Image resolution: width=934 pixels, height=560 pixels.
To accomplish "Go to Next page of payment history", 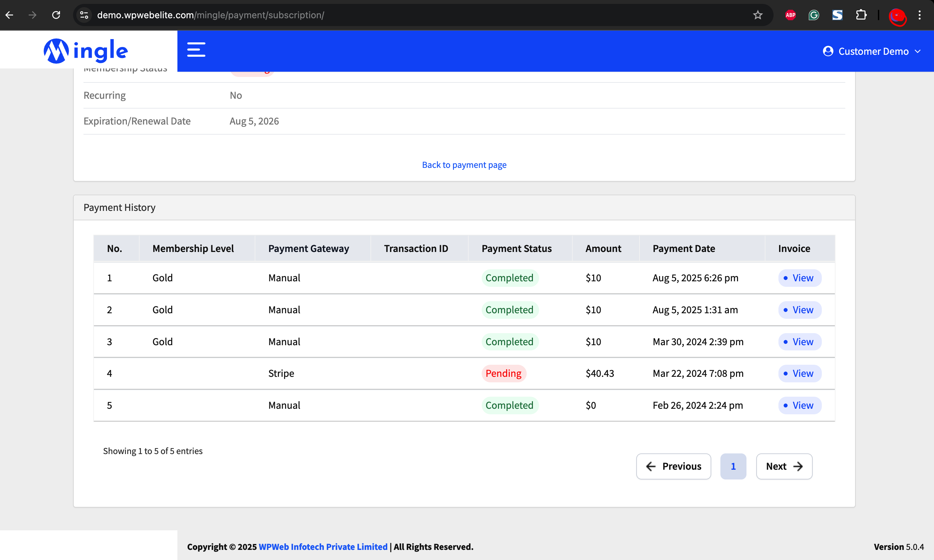I will click(x=784, y=466).
